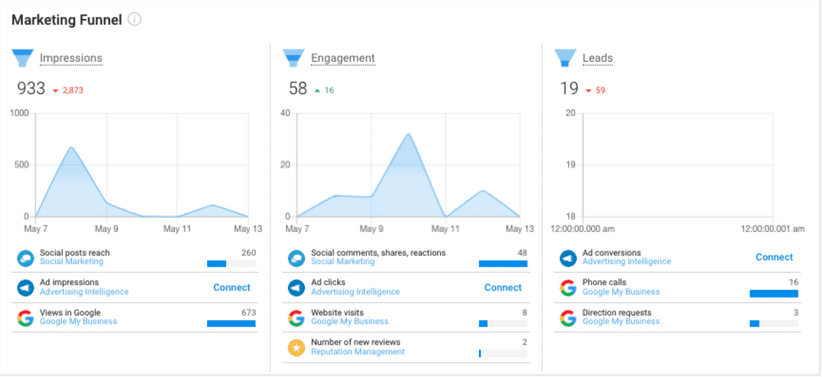Click the Impressions area chart peak
The width and height of the screenshot is (822, 377).
point(71,147)
